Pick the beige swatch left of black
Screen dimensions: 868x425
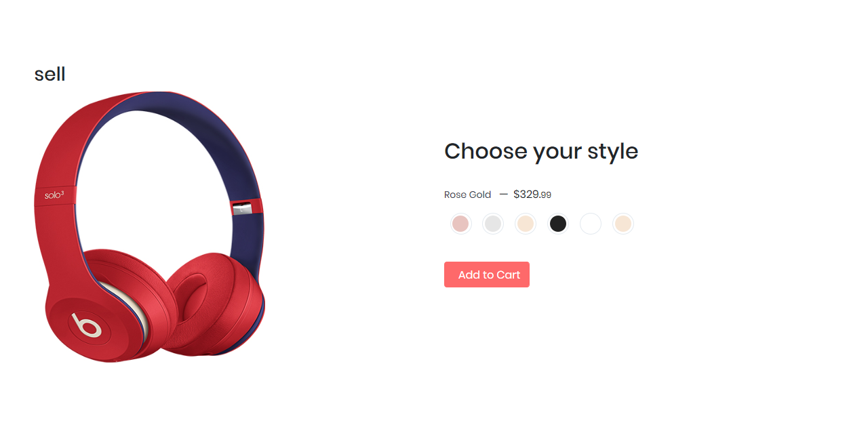click(526, 224)
